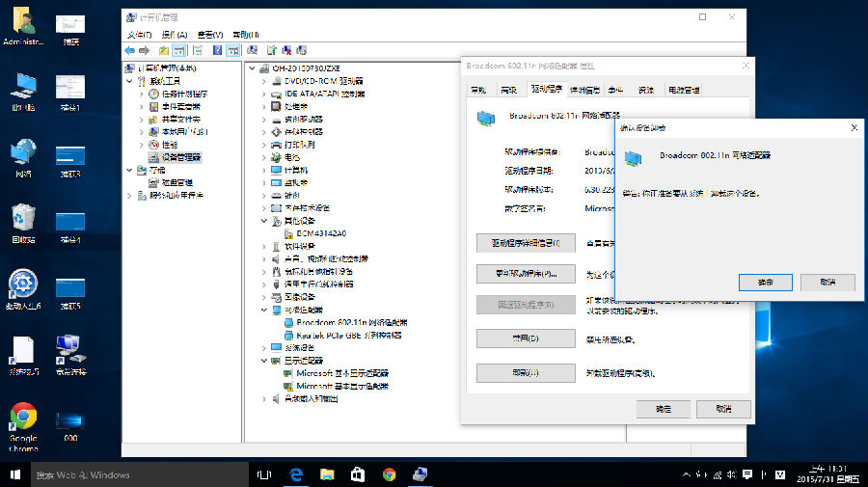The height and width of the screenshot is (487, 868).
Task: Open the Recycle Bin (回收站) desktop icon
Action: point(23,224)
